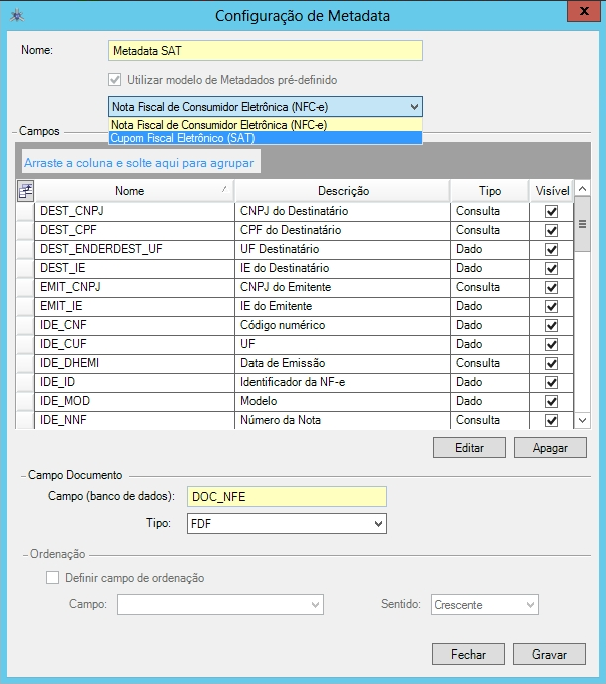Uncheck Visível for EMIT_IE field

(x=551, y=306)
